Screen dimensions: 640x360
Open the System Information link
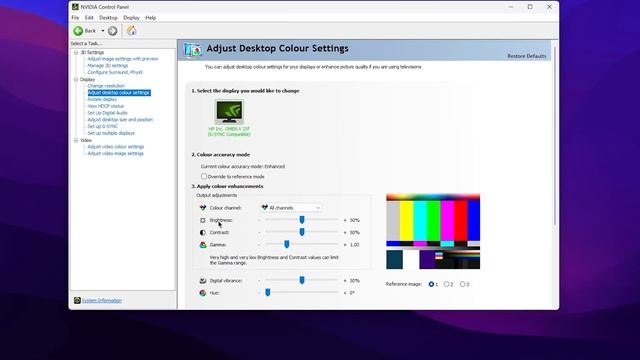click(x=102, y=300)
